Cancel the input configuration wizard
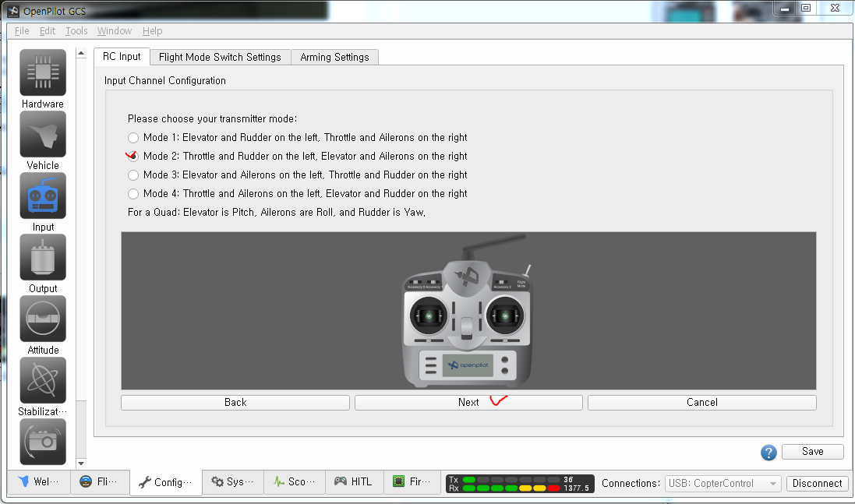Viewport: 855px width, 504px height. (701, 403)
